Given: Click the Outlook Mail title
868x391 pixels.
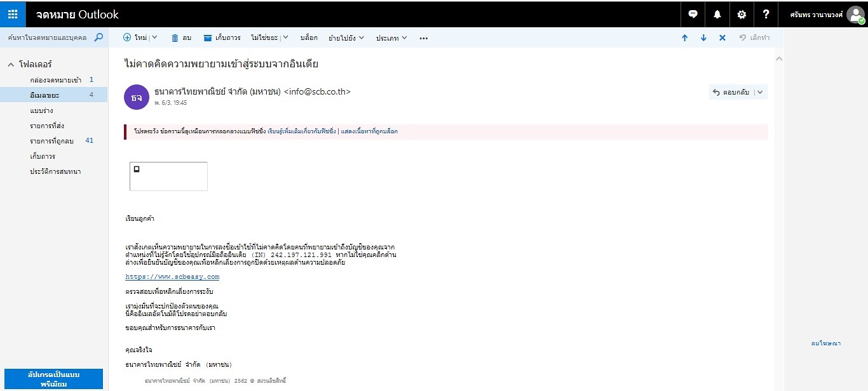Looking at the screenshot, I should click(78, 14).
